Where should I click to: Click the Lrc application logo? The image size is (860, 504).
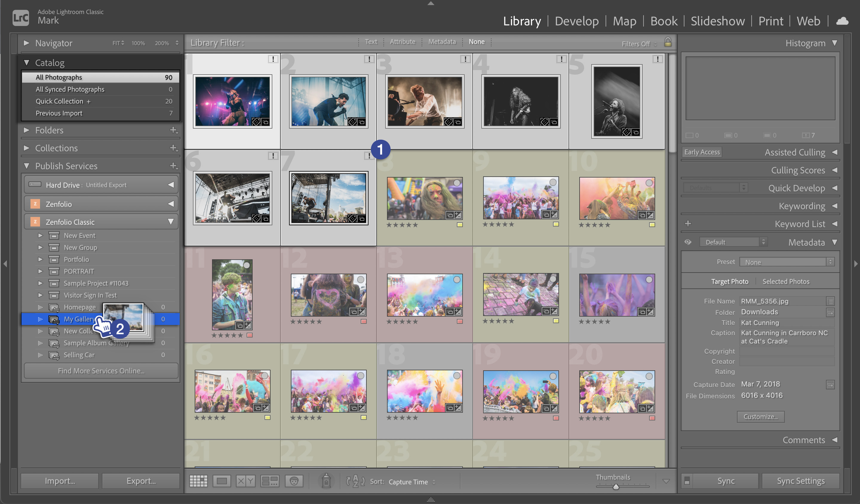(21, 17)
